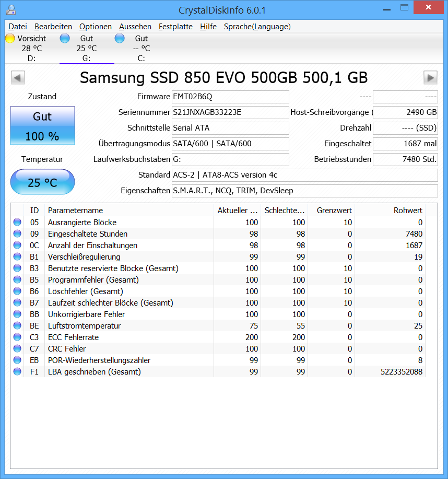Screen dimensions: 448x479
Task: Open the Aussehen menu
Action: 135,27
